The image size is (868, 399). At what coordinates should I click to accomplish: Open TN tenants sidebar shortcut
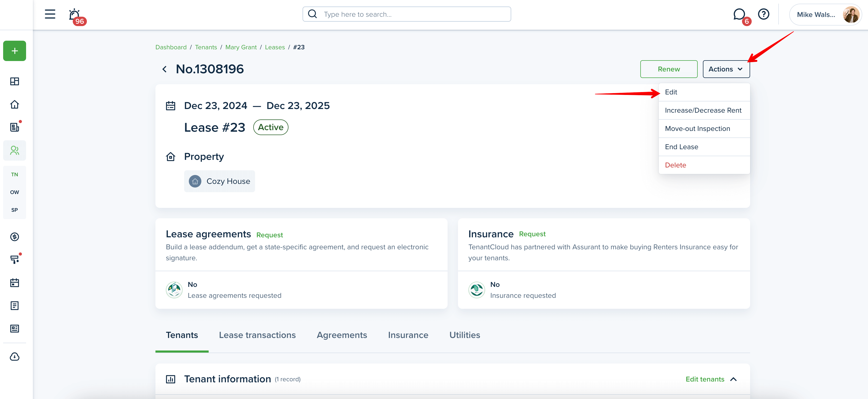coord(15,174)
